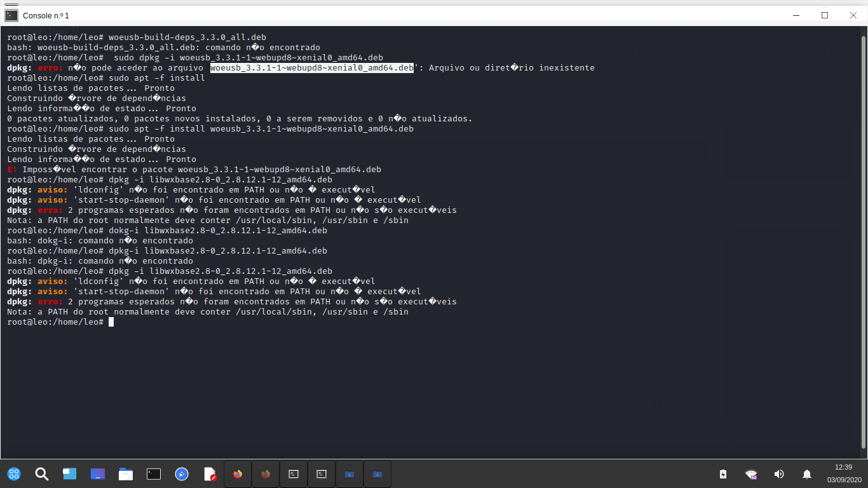
Task: Maximize the Console n.º 1 window
Action: point(825,15)
